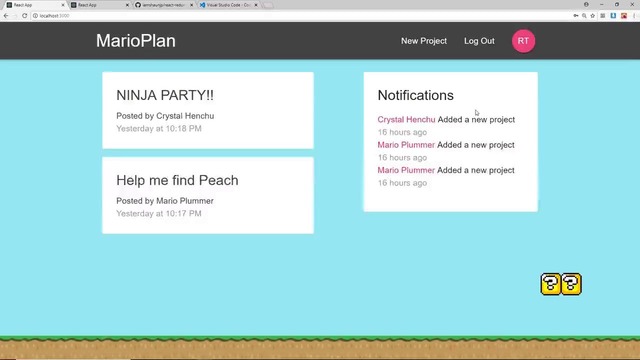The image size is (640, 360).
Task: Click the Chrome profile icon in title bar
Action: point(586,4)
